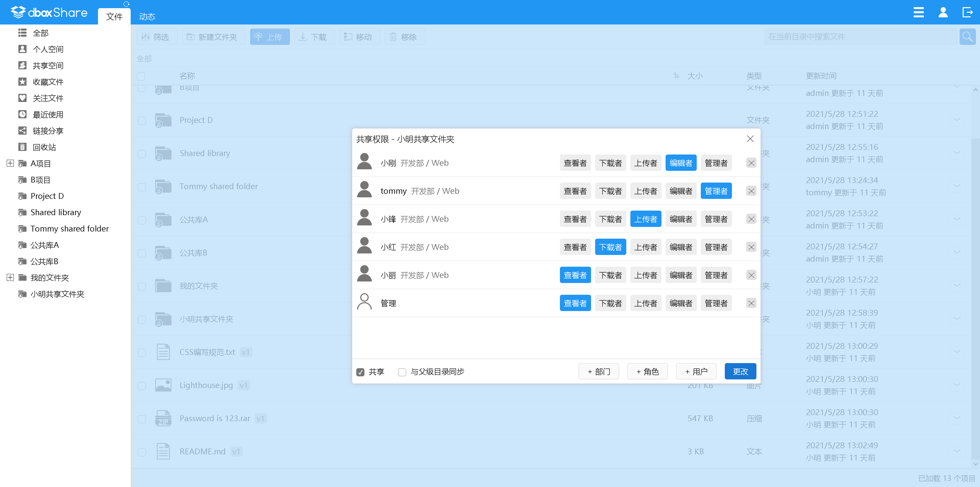
Task: Open 最近使用 in the sidebar
Action: (41, 114)
